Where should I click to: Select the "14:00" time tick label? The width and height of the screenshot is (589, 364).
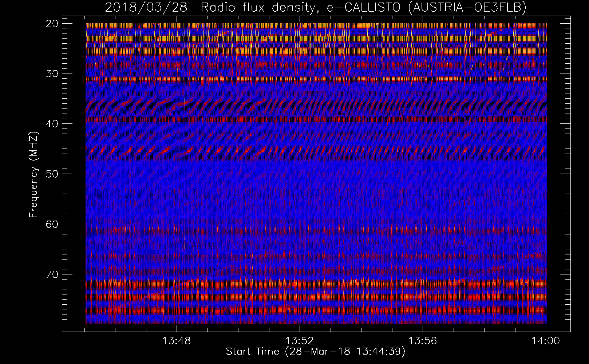[x=546, y=341]
